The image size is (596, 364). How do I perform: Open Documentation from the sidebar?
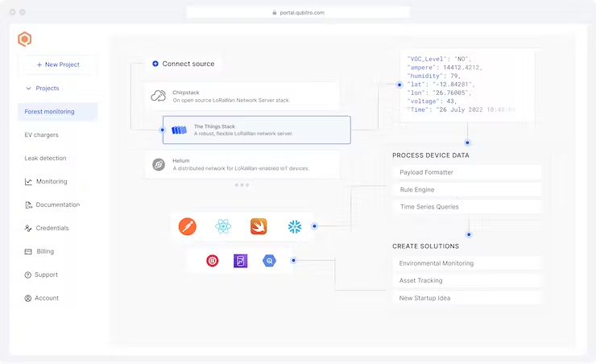[x=58, y=205]
